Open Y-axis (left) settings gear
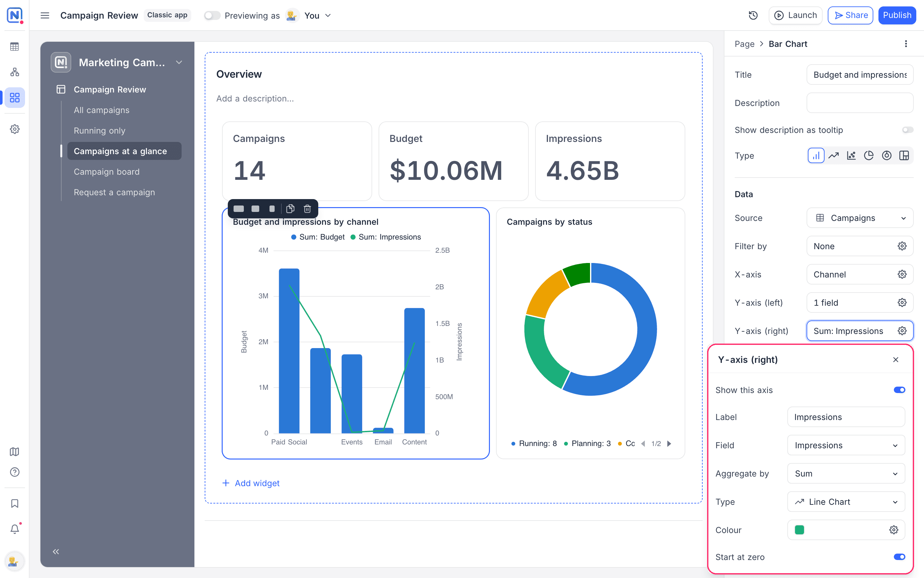 pyautogui.click(x=902, y=303)
